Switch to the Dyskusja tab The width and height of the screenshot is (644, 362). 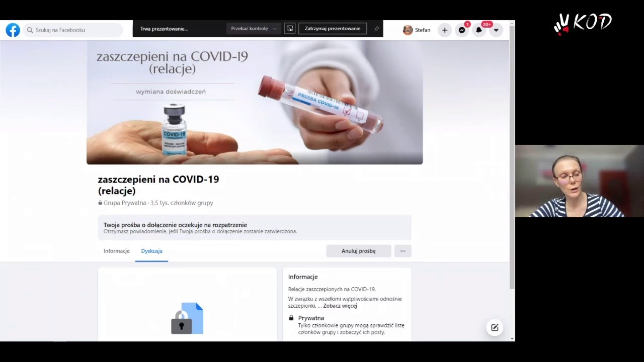click(151, 251)
